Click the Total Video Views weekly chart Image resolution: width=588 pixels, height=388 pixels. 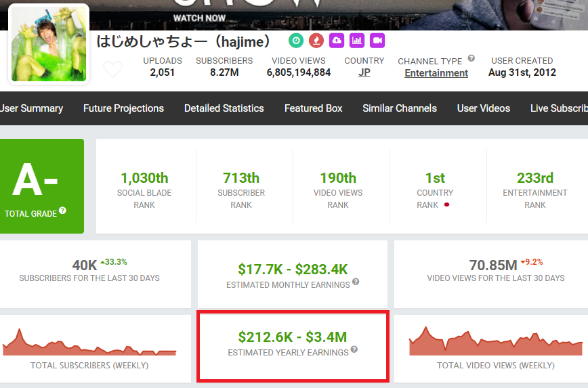[495, 342]
